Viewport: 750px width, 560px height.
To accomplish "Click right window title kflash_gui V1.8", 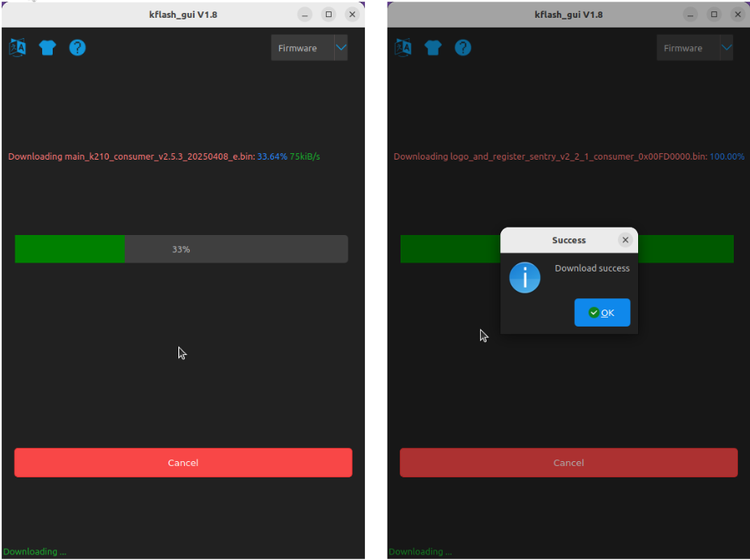I will (x=568, y=15).
